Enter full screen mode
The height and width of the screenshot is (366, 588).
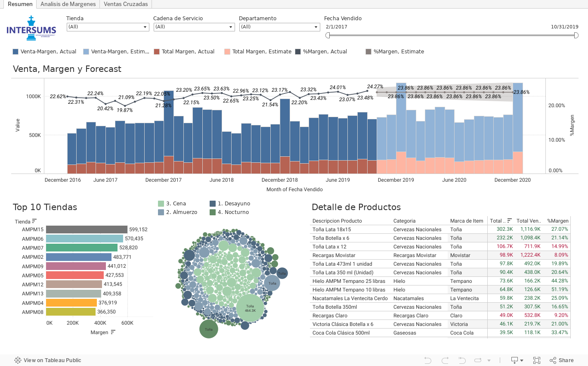pos(537,360)
